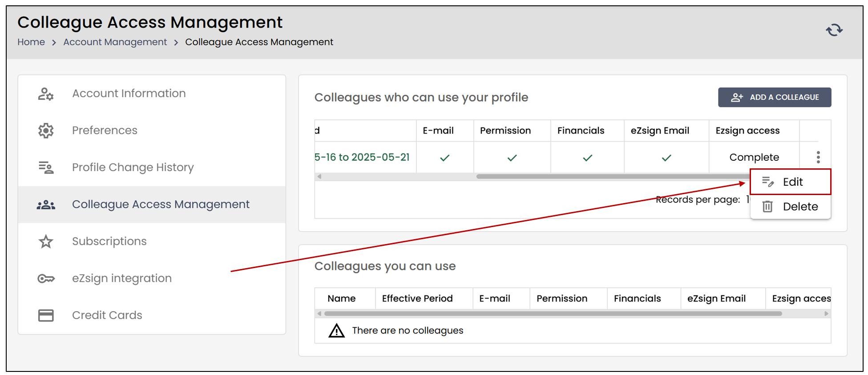This screenshot has width=868, height=375.
Task: Click the Colleague Access Management group icon
Action: [x=46, y=205]
